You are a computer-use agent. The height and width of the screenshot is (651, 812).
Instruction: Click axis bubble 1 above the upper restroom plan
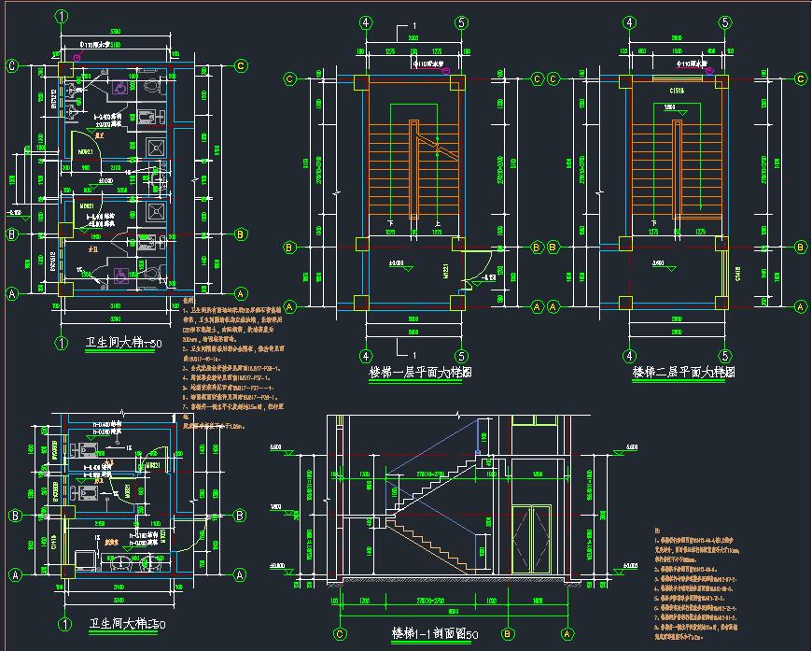tap(62, 17)
